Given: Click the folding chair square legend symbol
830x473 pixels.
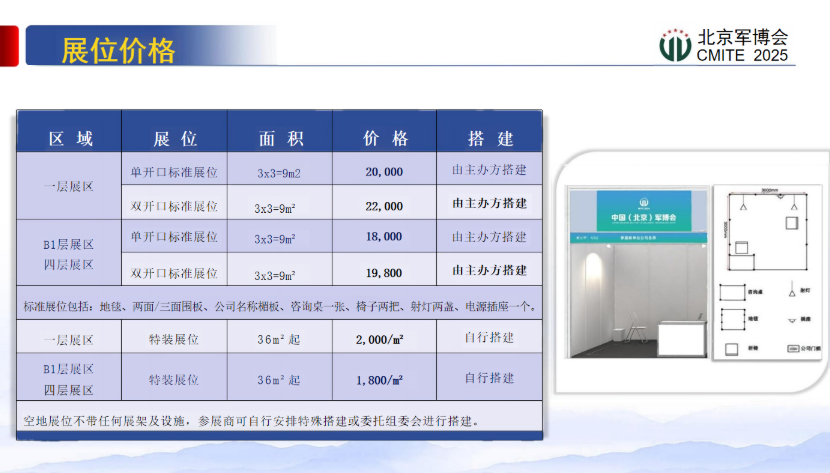Looking at the screenshot, I should coord(732,347).
